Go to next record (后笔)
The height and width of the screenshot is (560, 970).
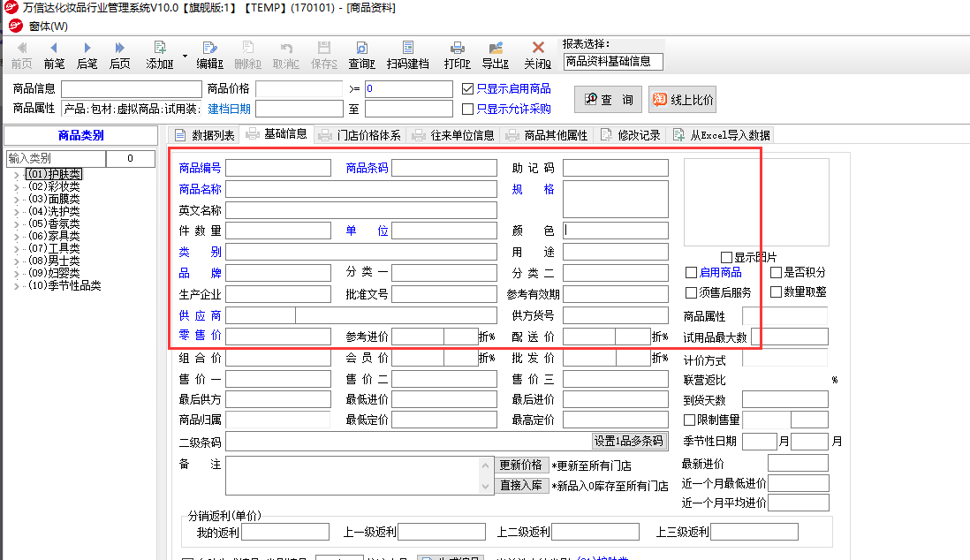tap(87, 56)
